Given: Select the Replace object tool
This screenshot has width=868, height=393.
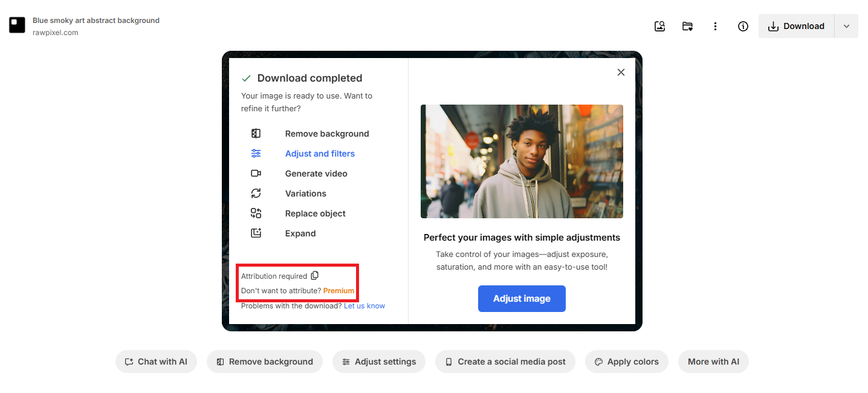Looking at the screenshot, I should click(x=316, y=213).
